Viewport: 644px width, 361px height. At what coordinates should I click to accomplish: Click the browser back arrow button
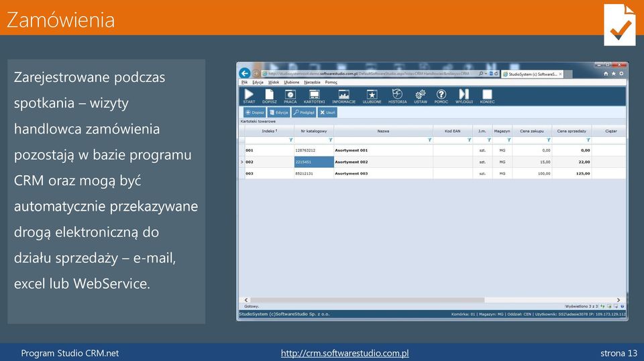[x=245, y=74]
